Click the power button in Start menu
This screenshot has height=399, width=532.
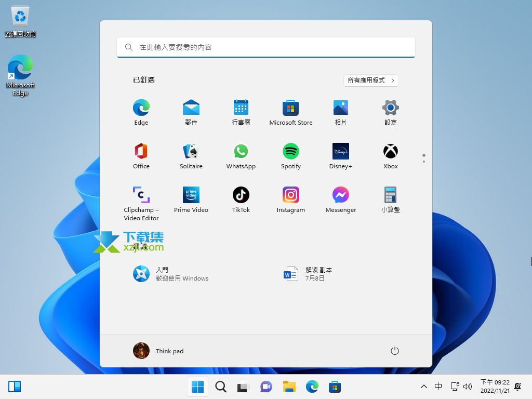coord(395,351)
